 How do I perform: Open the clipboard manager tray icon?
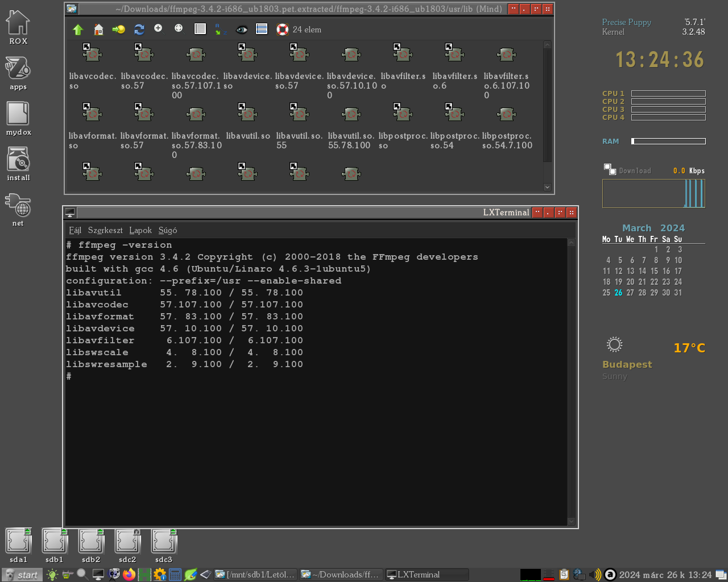pyautogui.click(x=564, y=575)
